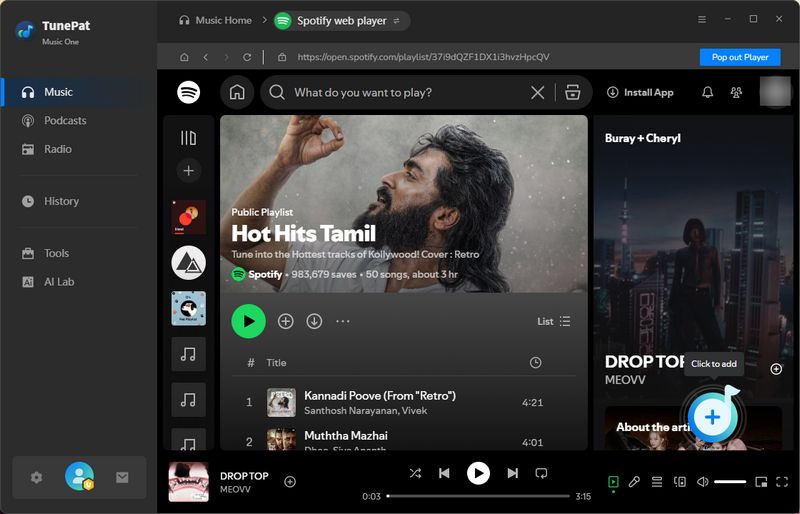Toggle shuffle playback
Image resolution: width=800 pixels, height=514 pixels.
click(x=415, y=473)
